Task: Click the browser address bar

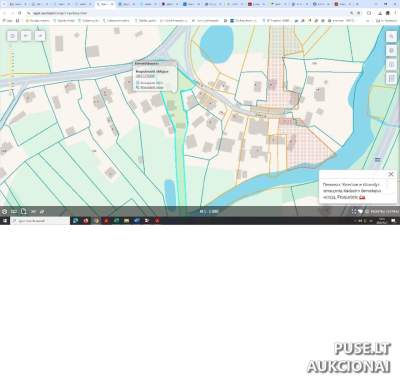Action: [187, 13]
